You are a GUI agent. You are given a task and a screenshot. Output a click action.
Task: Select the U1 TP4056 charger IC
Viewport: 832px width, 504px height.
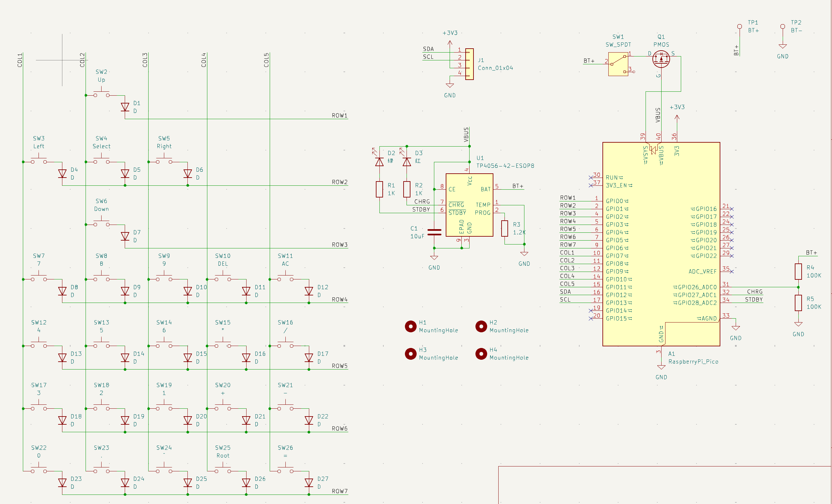point(469,205)
